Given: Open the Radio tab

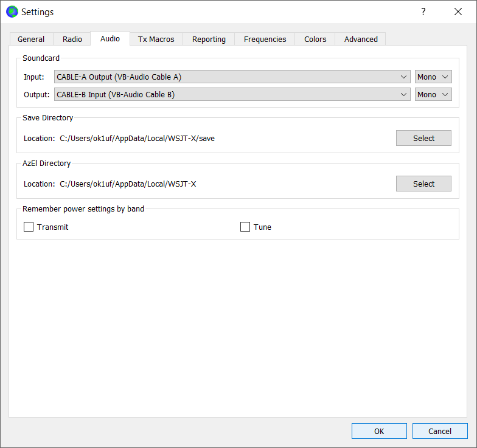Looking at the screenshot, I should (72, 39).
